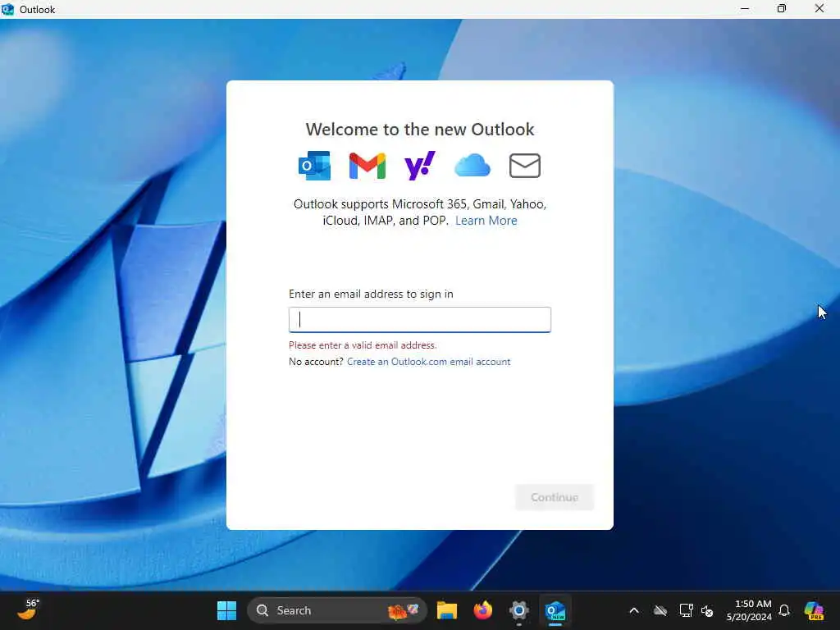Select the new Outlook taskbar icon

coord(555,610)
